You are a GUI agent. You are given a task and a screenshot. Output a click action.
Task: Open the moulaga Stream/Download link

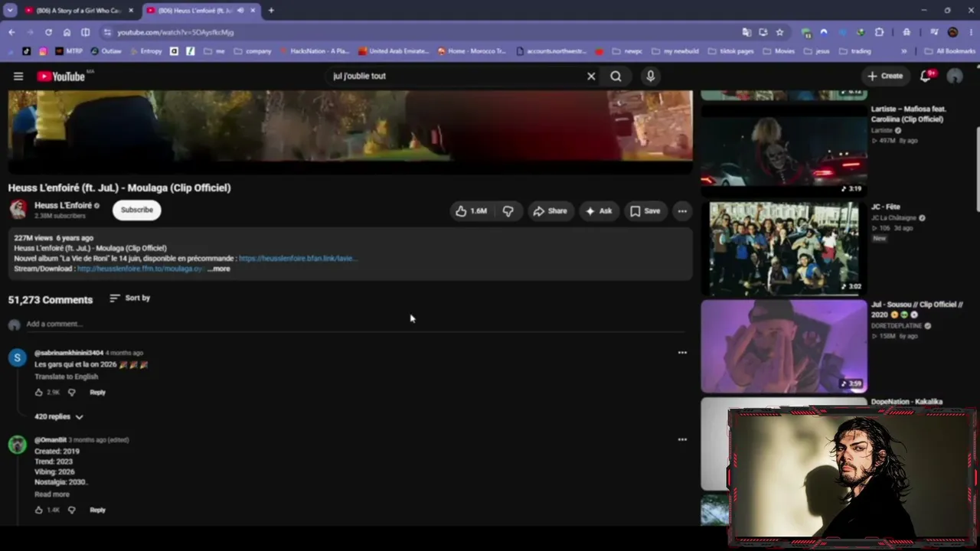tap(141, 269)
